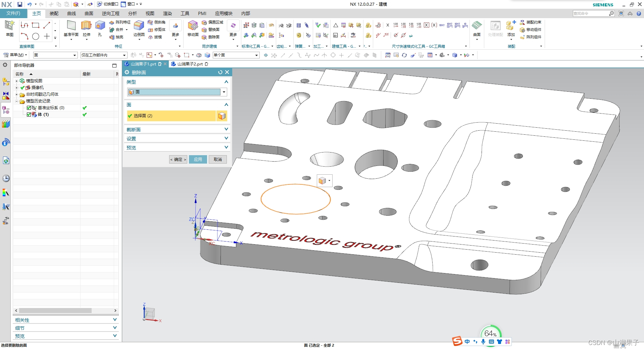Expand the 细节 panel
Viewport: 644px width, 349px height.
tap(66, 328)
